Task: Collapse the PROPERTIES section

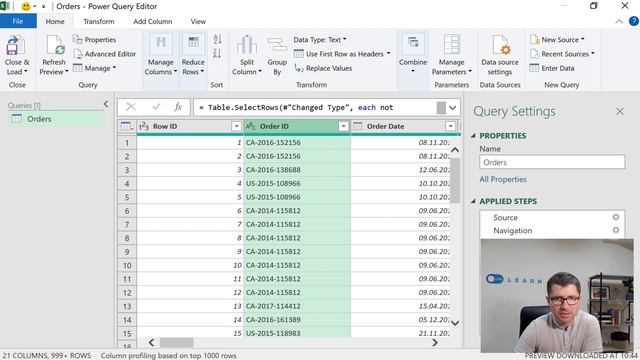Action: tap(473, 136)
